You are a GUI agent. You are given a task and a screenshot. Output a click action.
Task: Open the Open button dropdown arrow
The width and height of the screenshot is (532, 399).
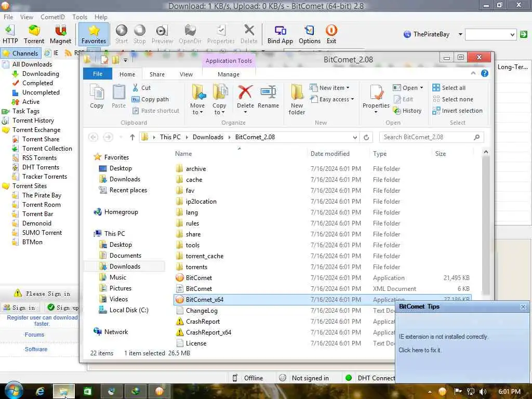(x=421, y=88)
